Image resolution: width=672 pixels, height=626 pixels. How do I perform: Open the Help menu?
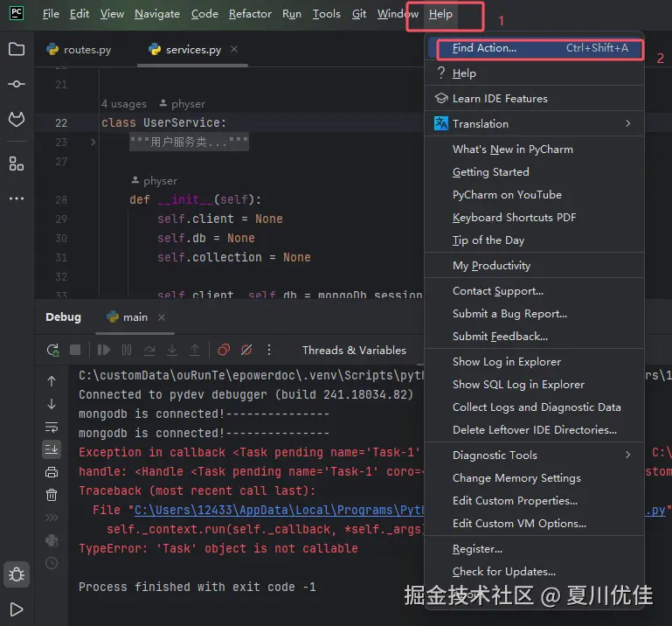tap(440, 14)
